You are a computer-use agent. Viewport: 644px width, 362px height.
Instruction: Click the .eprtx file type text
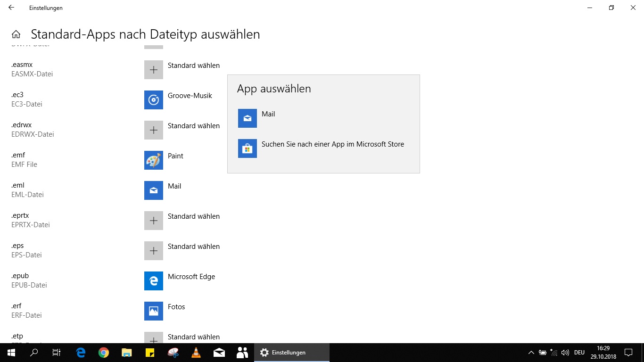point(20,215)
